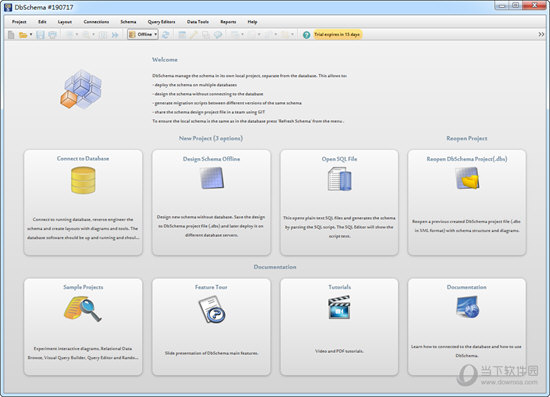Open the Help menu
550x397 pixels.
coord(252,22)
